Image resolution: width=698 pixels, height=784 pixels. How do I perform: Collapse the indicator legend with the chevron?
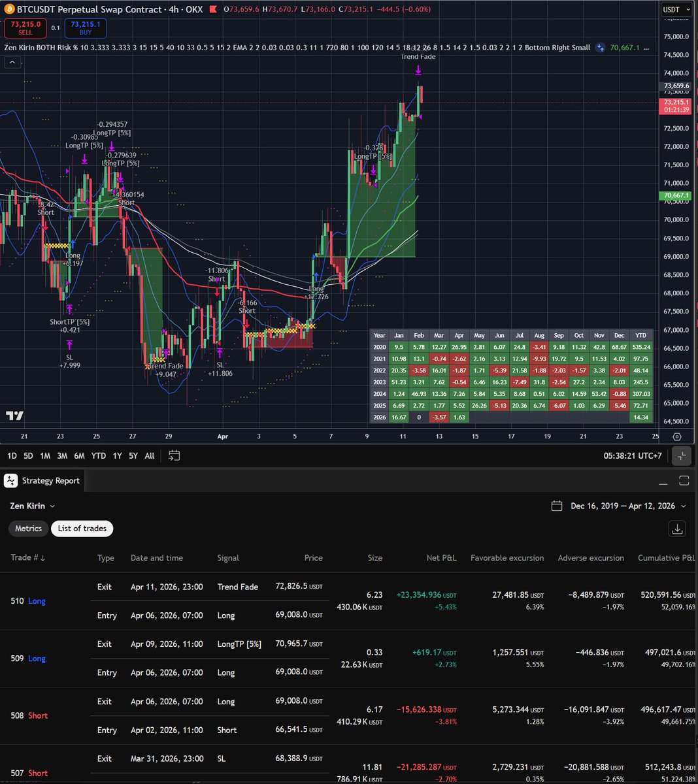click(x=12, y=62)
